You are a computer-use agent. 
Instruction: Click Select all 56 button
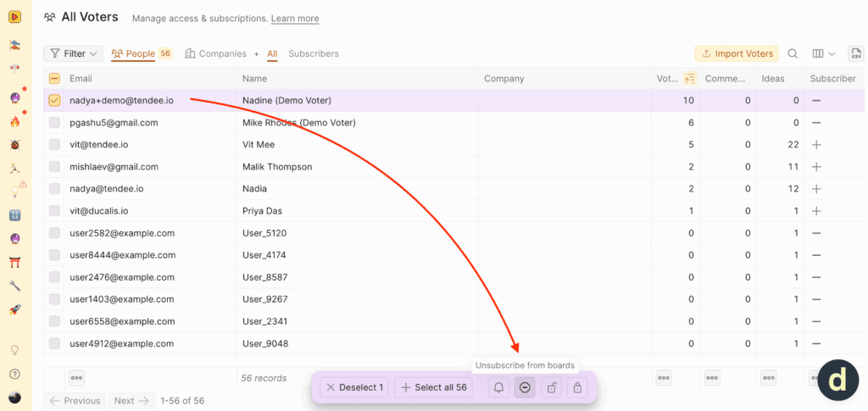pyautogui.click(x=433, y=387)
